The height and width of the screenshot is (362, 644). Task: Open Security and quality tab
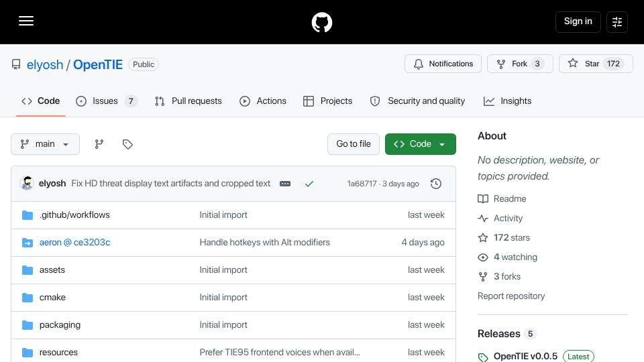pyautogui.click(x=418, y=101)
